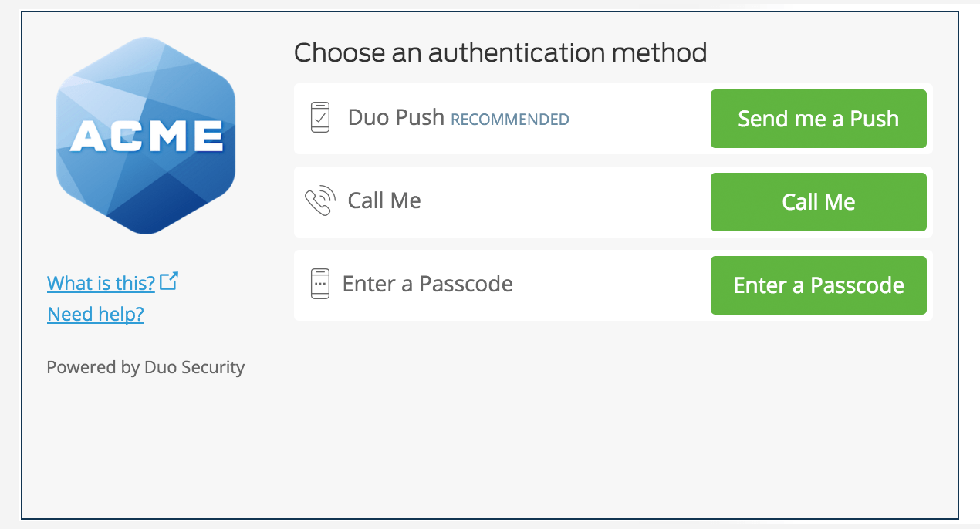Click the Powered by Duo Security text
This screenshot has height=529, width=980.
pyautogui.click(x=145, y=367)
